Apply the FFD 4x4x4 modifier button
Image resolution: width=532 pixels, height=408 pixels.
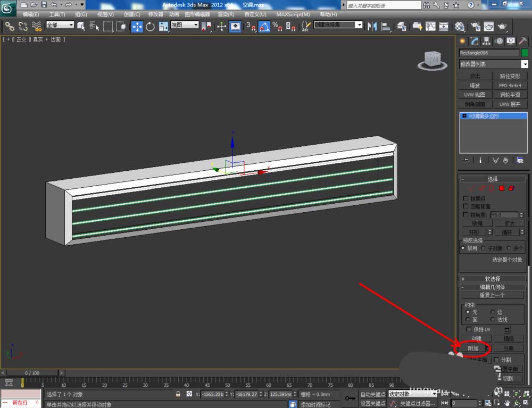pyautogui.click(x=510, y=86)
